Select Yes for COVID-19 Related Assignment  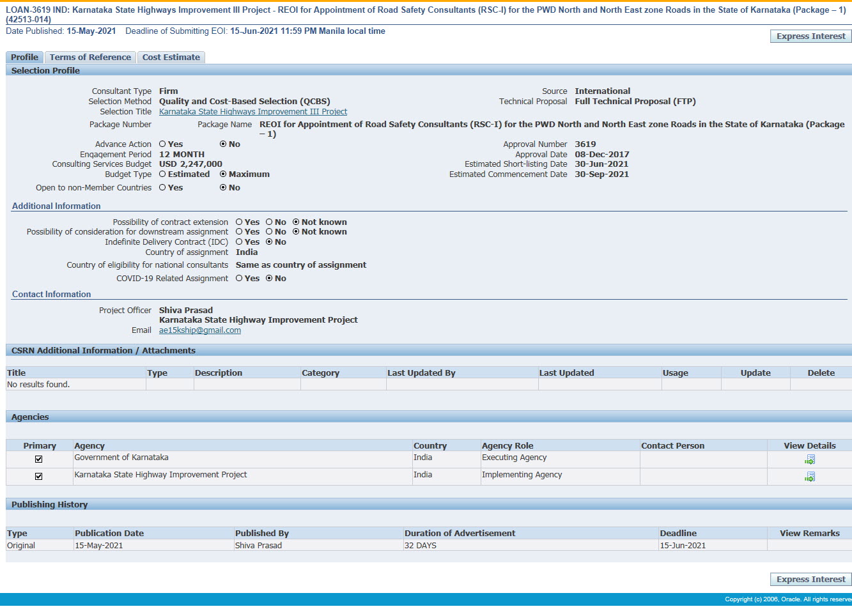(x=239, y=279)
